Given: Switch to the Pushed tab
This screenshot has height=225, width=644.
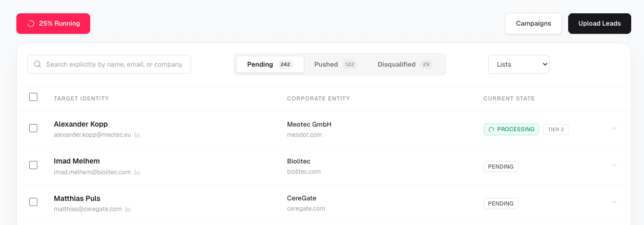Looking at the screenshot, I should coord(335,65).
